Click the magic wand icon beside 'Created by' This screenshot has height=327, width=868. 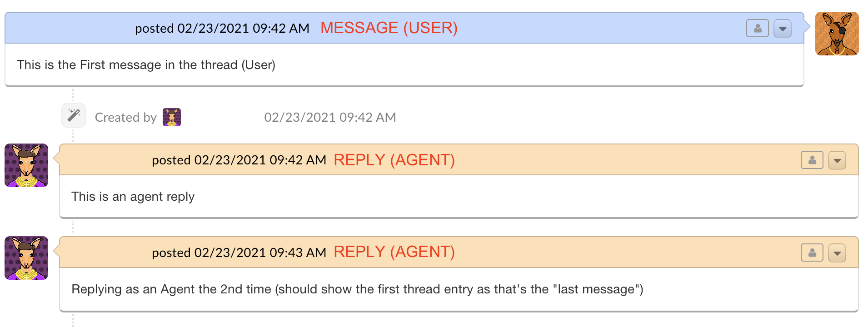[74, 115]
